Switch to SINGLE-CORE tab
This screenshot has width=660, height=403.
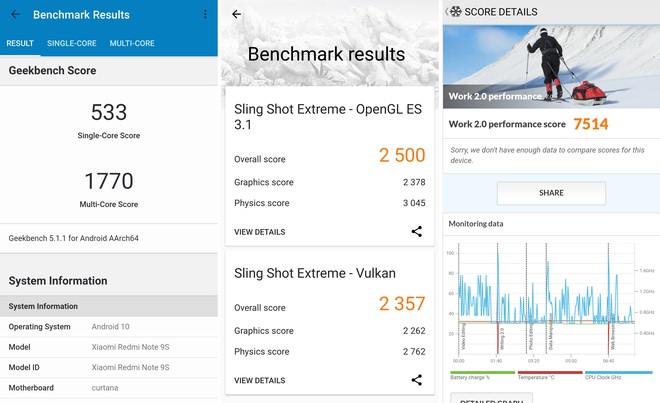(72, 43)
